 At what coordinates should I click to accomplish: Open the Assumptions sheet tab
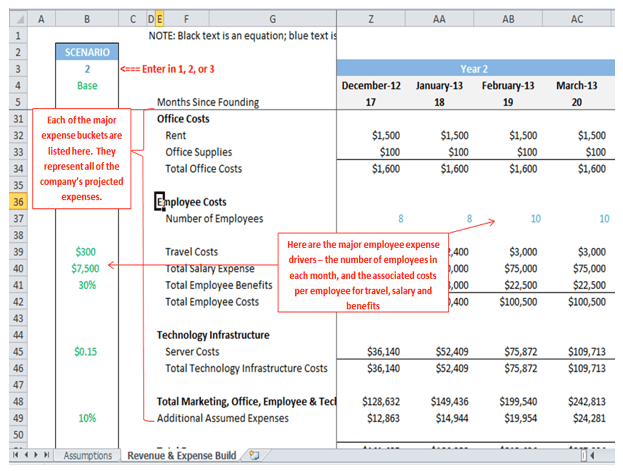pyautogui.click(x=88, y=455)
